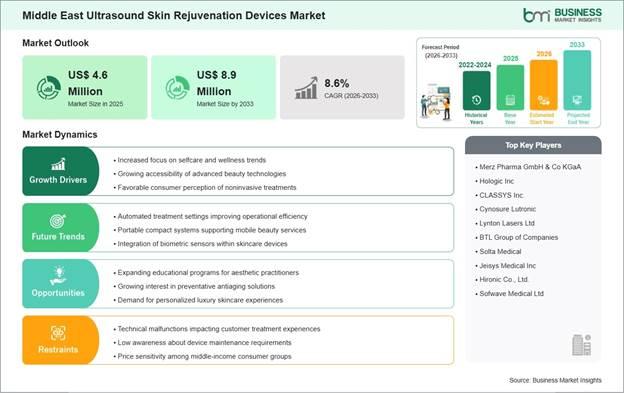Click the forecast period people illustration
624x393 pixels.
click(x=436, y=102)
